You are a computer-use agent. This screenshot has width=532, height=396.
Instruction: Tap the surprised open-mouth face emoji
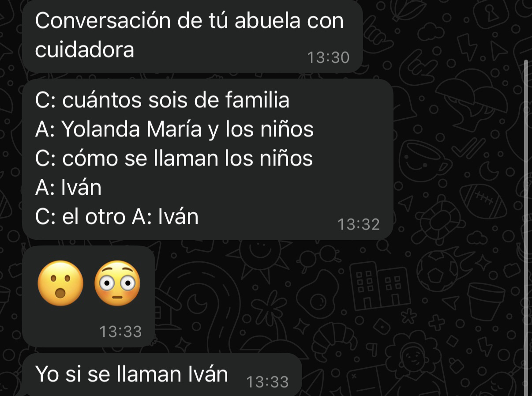point(60,283)
